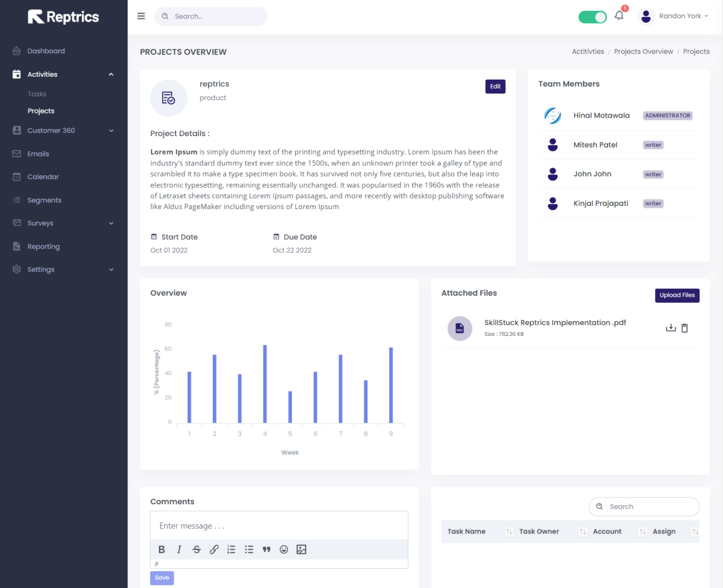Open the emoji picker in comments
This screenshot has width=723, height=588.
[284, 549]
